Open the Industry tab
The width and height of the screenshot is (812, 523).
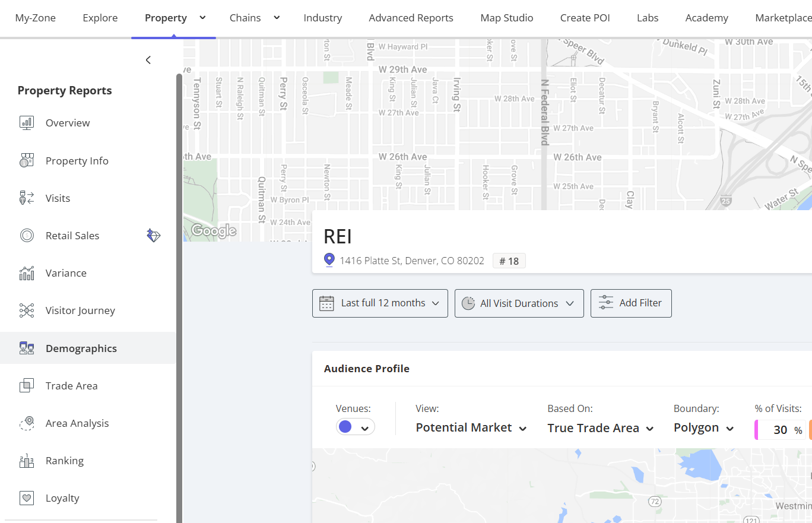tap(323, 18)
